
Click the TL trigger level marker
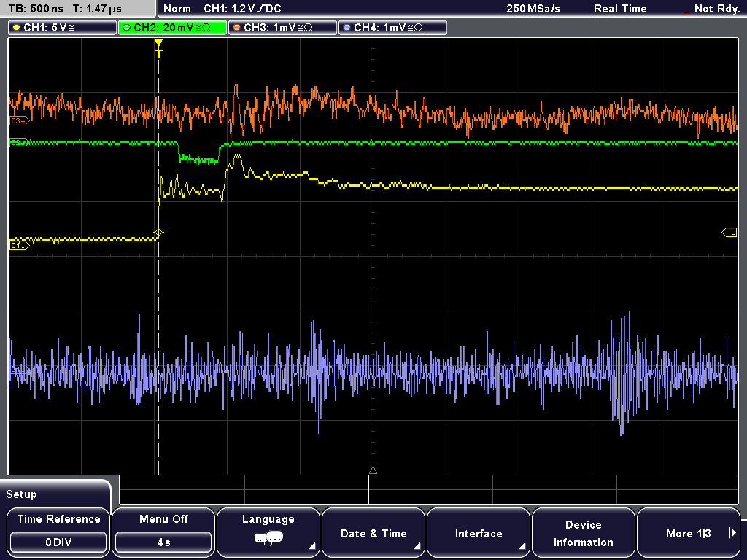click(x=729, y=233)
